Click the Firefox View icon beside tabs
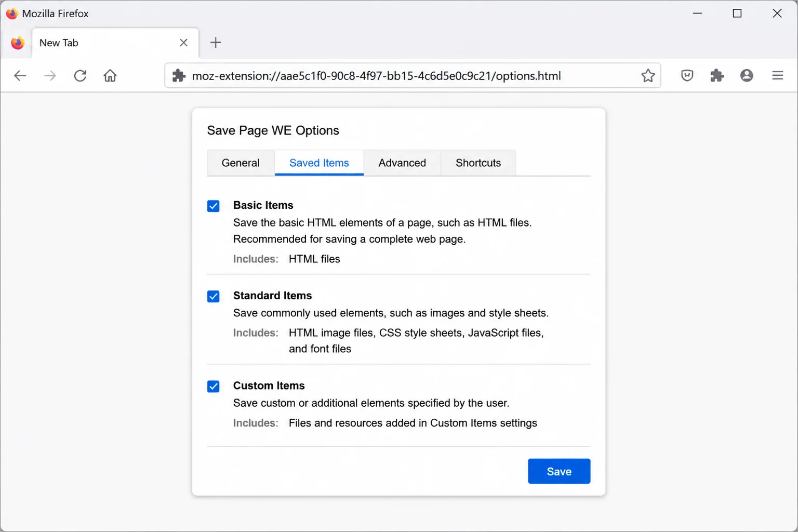This screenshot has height=532, width=798. coord(18,43)
